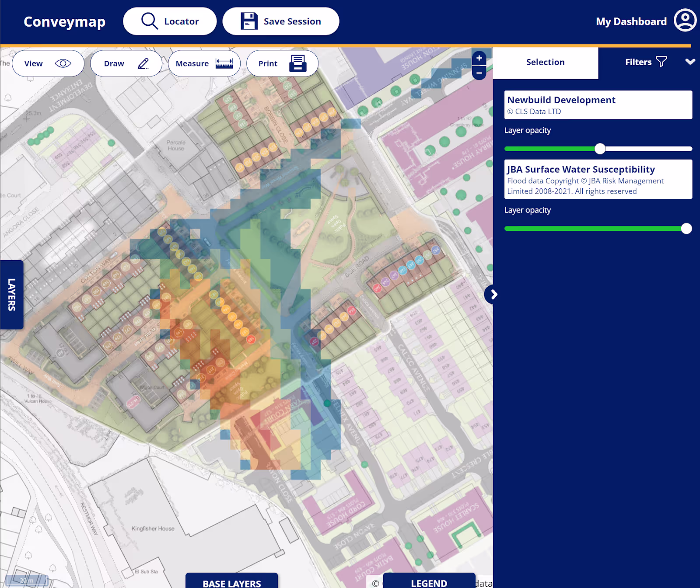The height and width of the screenshot is (588, 700).
Task: Click the Kingfisher House building label
Action: pos(153,529)
